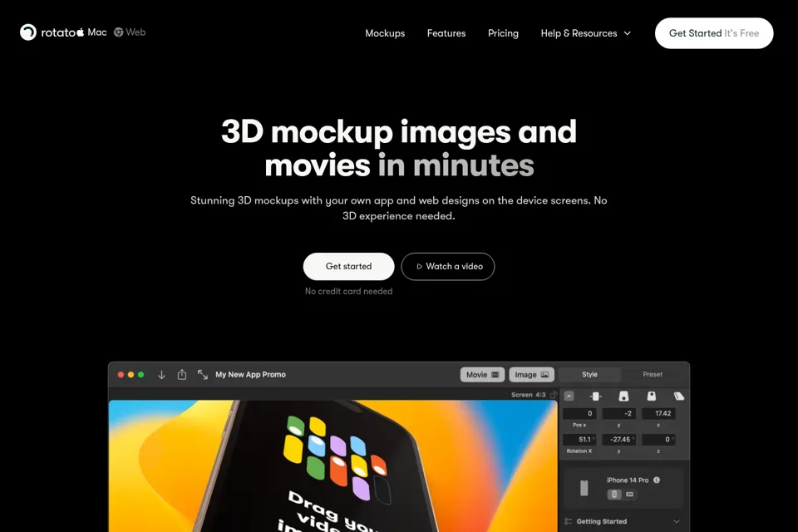Switch to the Preset tab

[x=653, y=374]
